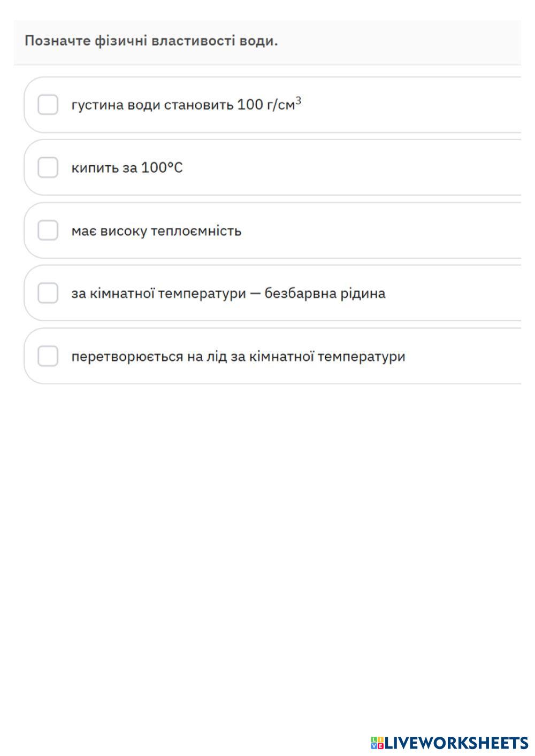
Task: Choose the 'має високу теплоємність' answer text
Action: point(156,231)
